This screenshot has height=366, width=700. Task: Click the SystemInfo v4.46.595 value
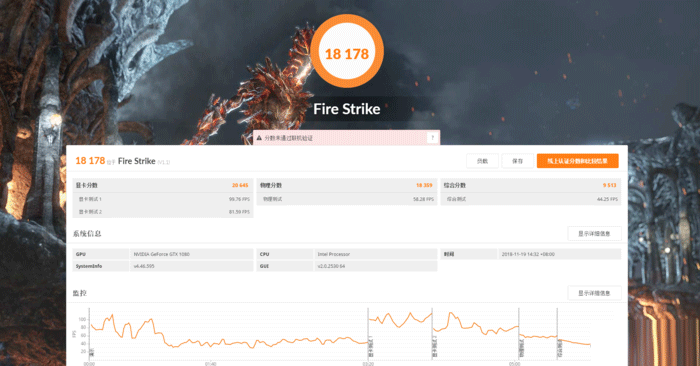(x=144, y=266)
